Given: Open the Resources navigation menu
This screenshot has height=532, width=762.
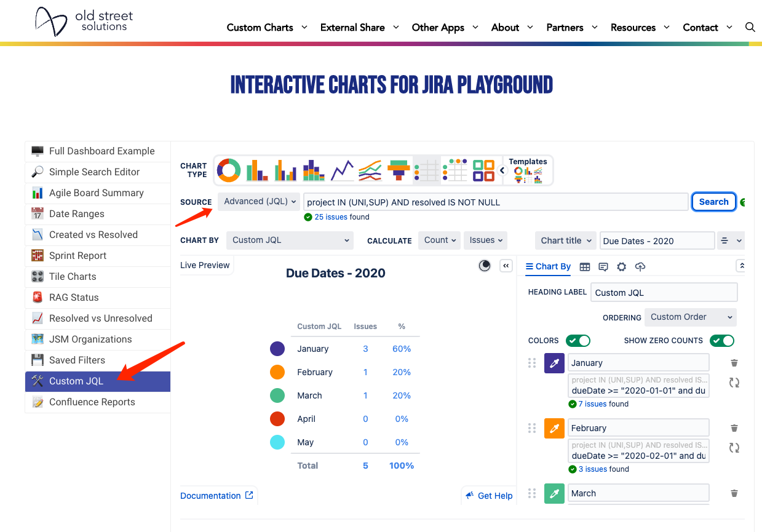Looking at the screenshot, I should 641,27.
